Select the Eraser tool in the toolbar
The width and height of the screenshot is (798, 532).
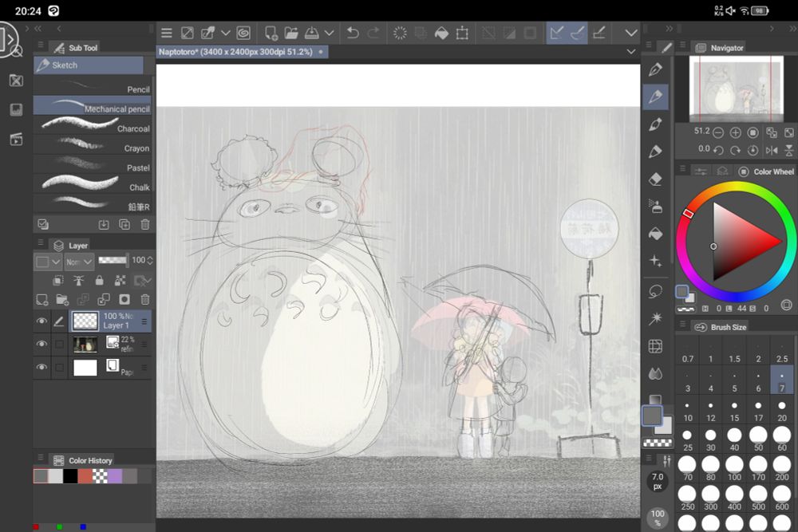[655, 179]
